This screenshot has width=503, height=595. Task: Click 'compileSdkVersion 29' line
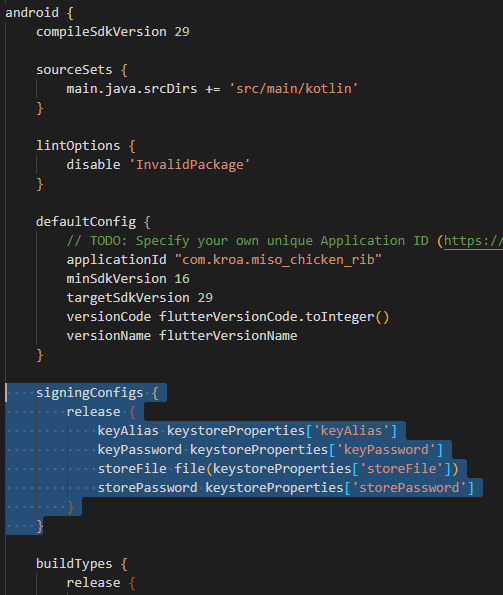pyautogui.click(x=113, y=32)
